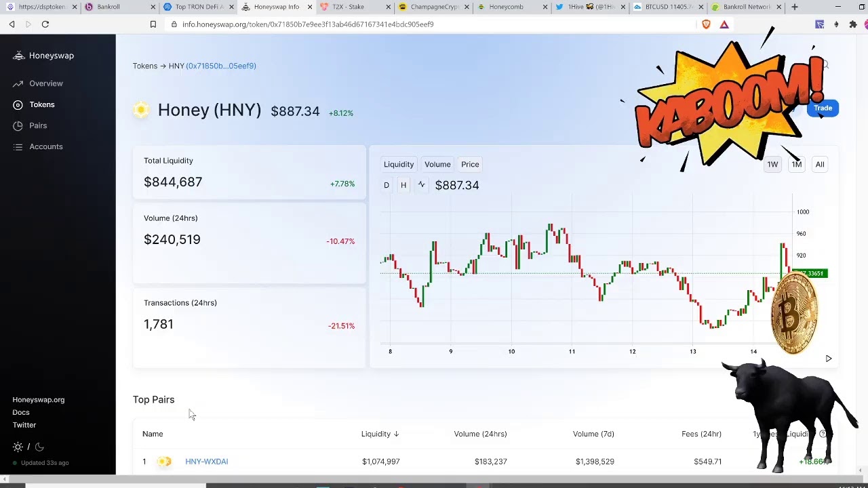Open the Honeyswap.org link
868x488 pixels.
pyautogui.click(x=39, y=400)
